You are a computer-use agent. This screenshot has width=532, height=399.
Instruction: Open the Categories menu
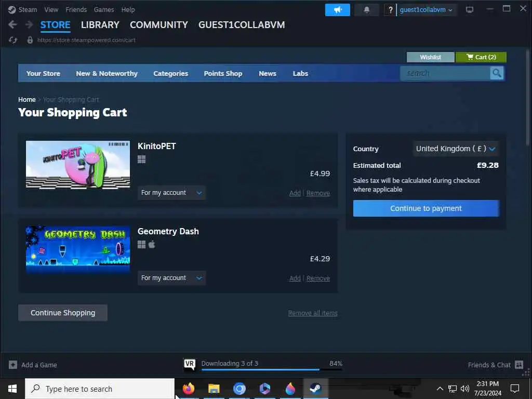pos(170,74)
